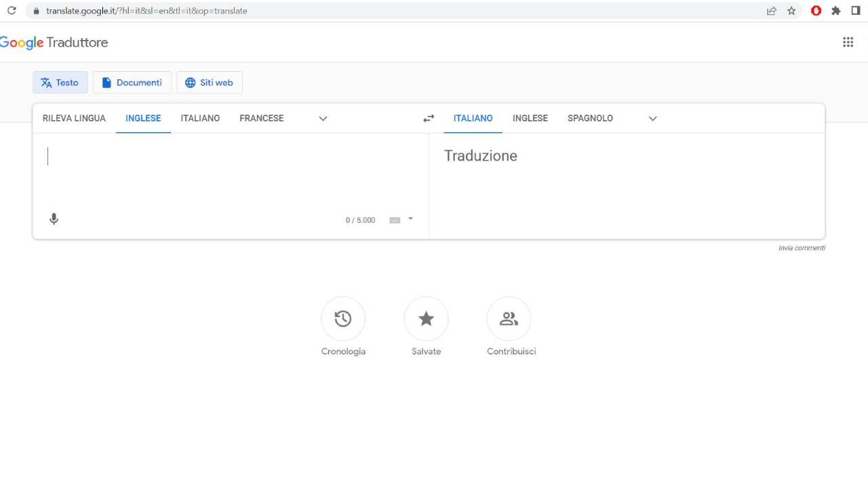The height and width of the screenshot is (488, 868).
Task: Select Rileva lingua source tab
Action: tap(74, 118)
